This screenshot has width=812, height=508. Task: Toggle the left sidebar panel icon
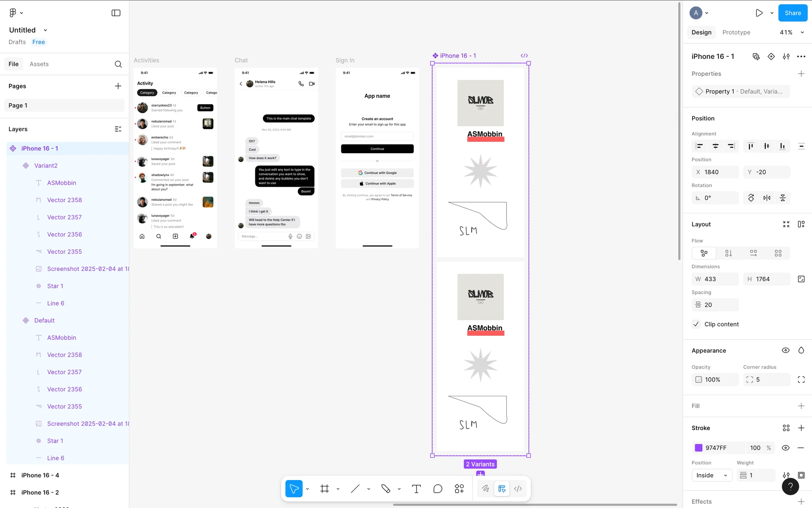coord(116,13)
